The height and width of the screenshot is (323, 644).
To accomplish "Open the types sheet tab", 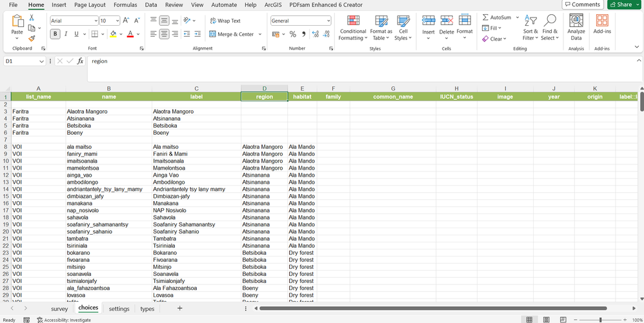I will 147,309.
